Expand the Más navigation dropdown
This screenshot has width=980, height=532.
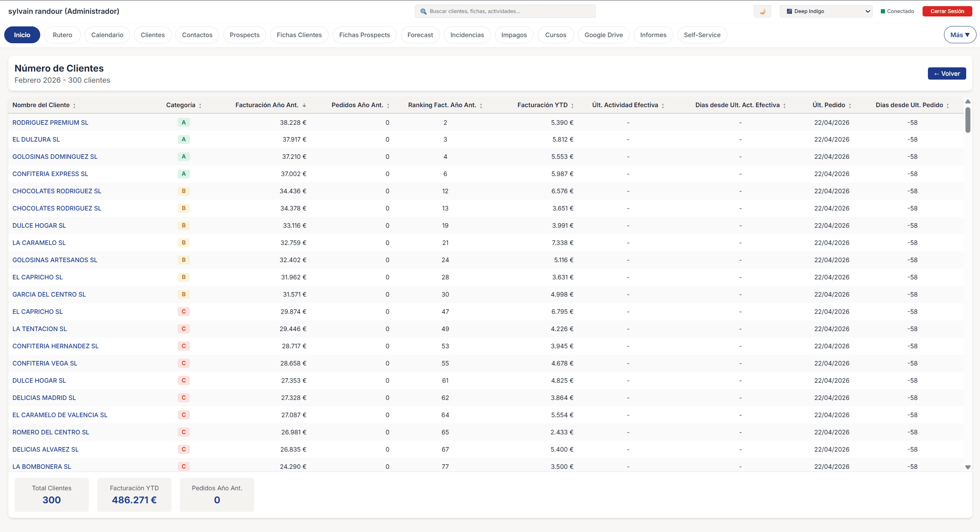pyautogui.click(x=959, y=34)
